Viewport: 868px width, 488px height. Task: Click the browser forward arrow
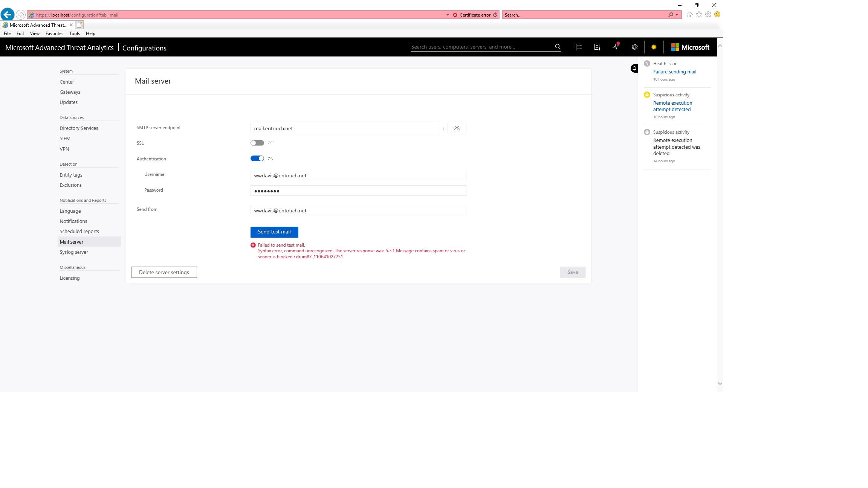coord(21,15)
